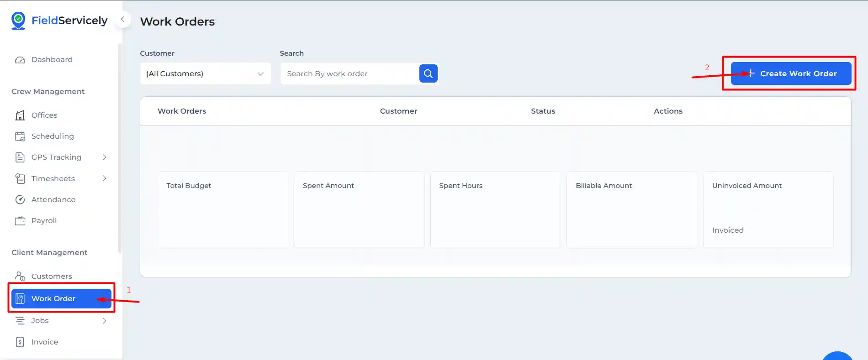This screenshot has height=360, width=868.
Task: Click the Jobs list icon
Action: pyautogui.click(x=20, y=321)
